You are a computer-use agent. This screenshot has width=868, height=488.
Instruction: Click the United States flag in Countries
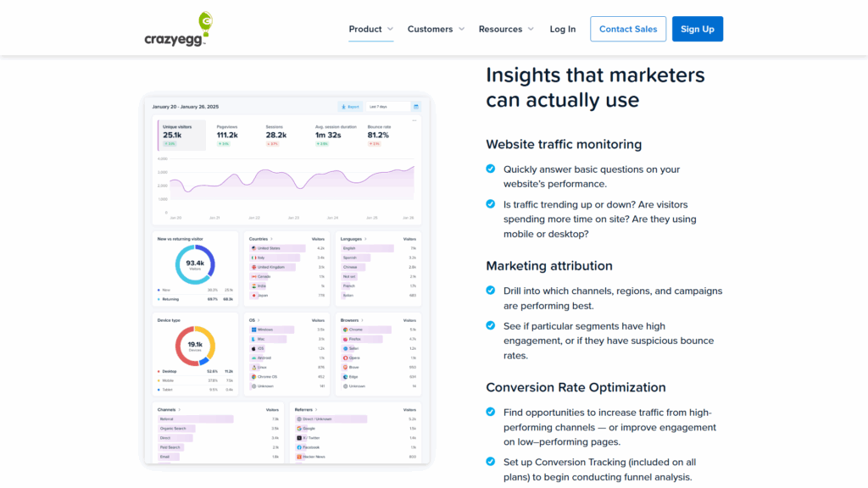(253, 248)
